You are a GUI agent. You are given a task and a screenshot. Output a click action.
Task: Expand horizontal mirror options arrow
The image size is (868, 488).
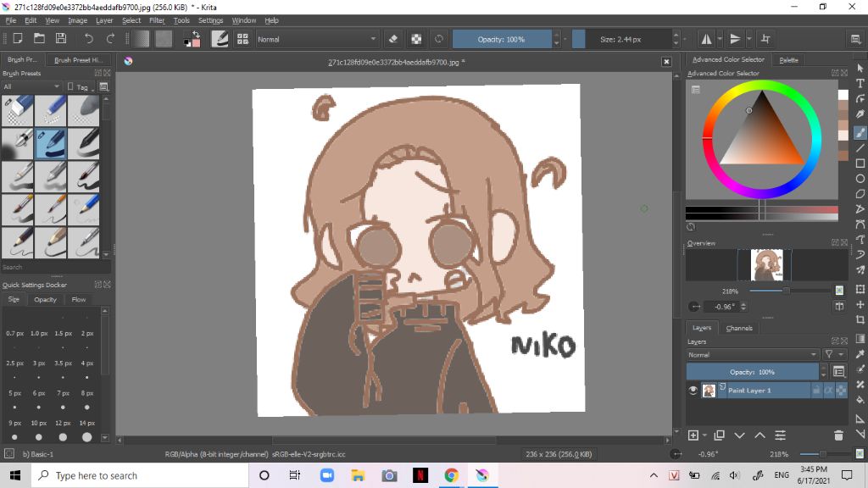click(720, 39)
